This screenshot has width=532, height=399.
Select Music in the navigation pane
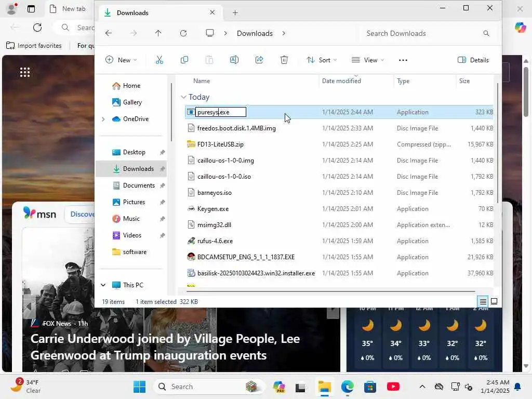point(131,219)
